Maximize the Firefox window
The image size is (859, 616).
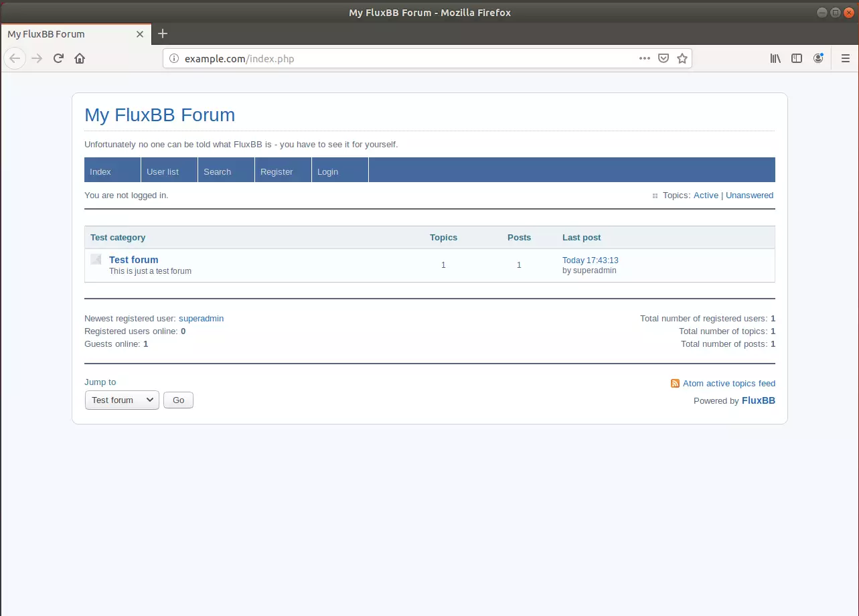pyautogui.click(x=836, y=13)
